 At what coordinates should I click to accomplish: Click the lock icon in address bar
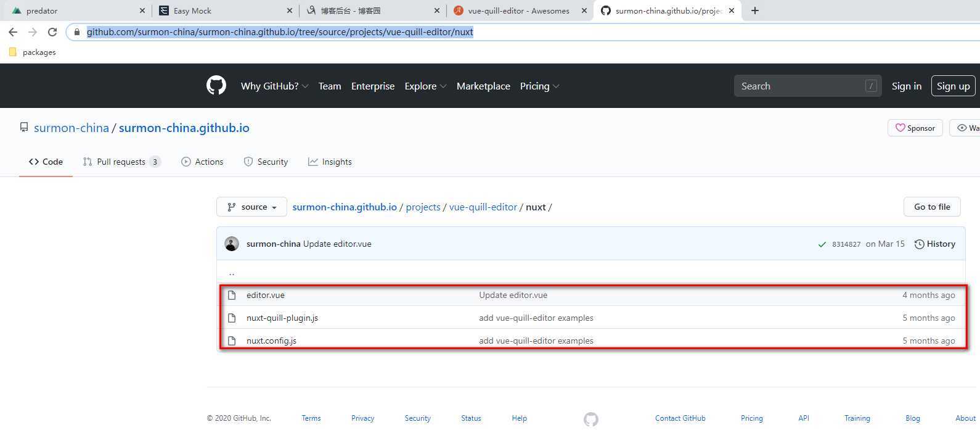point(77,32)
